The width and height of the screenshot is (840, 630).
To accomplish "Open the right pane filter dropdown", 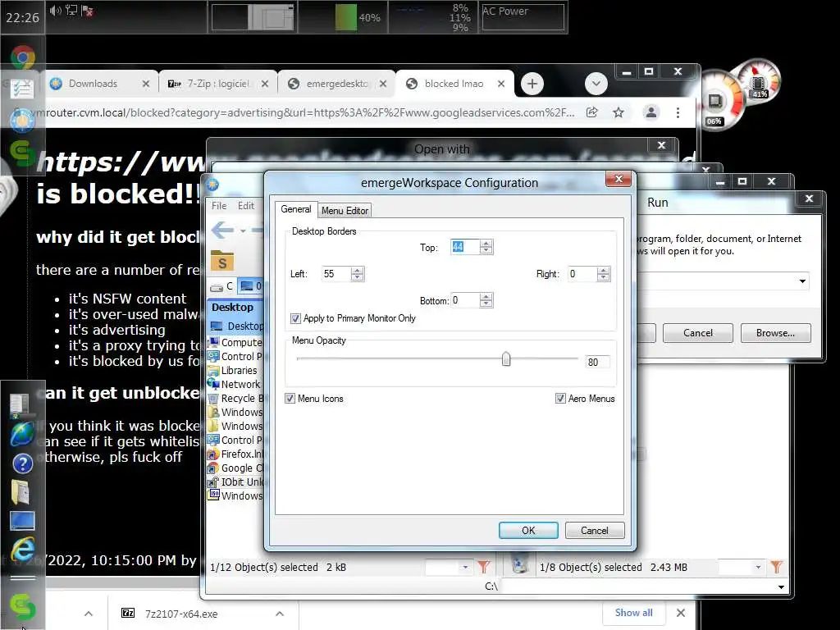I will (x=758, y=567).
